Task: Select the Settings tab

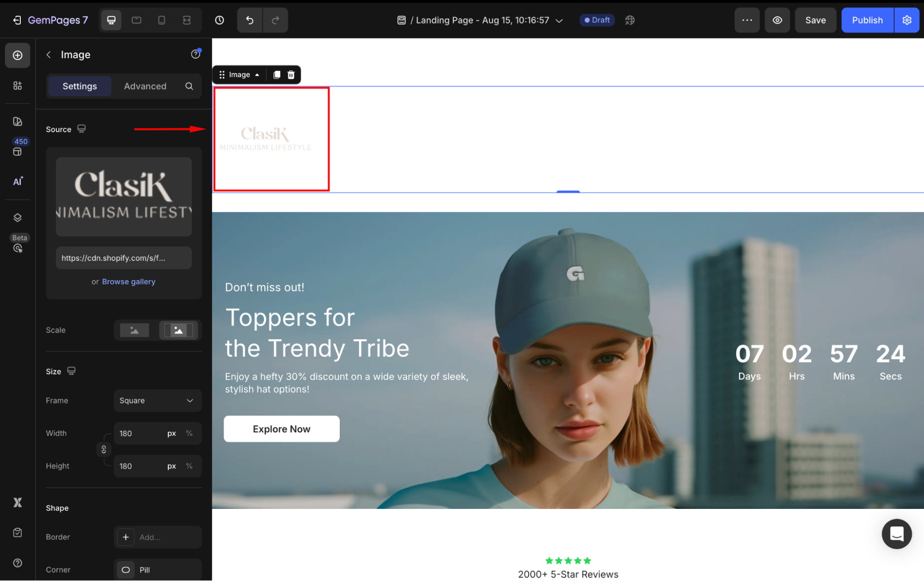Action: (x=80, y=86)
